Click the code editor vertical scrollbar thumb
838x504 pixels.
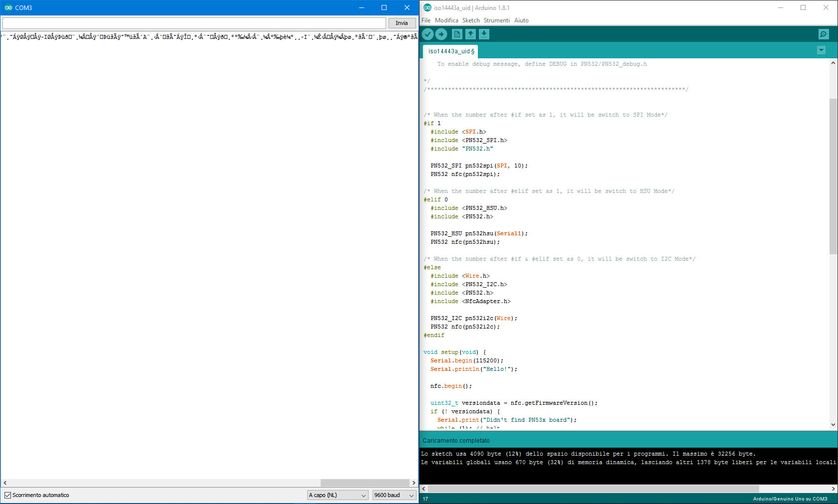pyautogui.click(x=833, y=176)
